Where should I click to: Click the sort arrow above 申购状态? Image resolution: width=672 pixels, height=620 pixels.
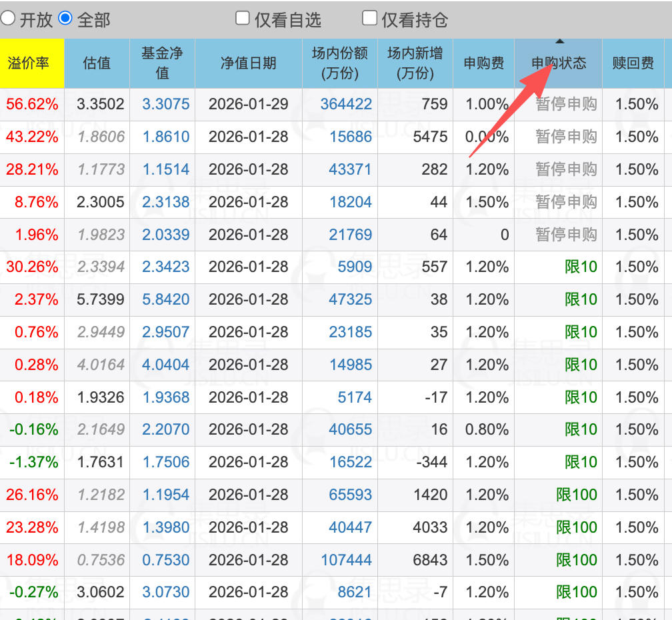[559, 42]
